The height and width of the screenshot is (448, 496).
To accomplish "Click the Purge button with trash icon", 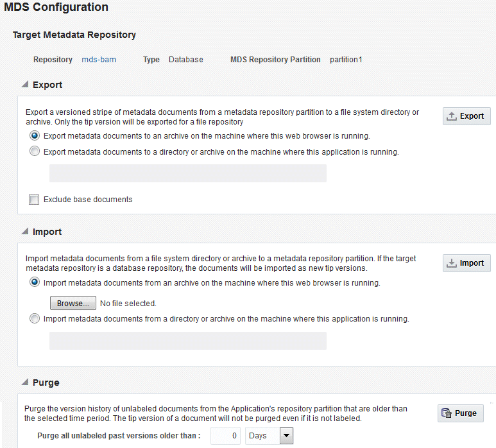I will click(460, 413).
